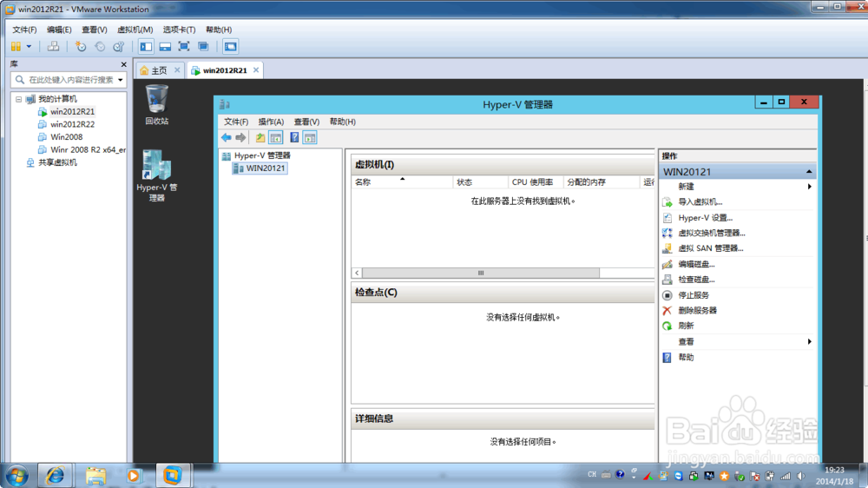Click the Hyper-V forward arrow icon
Screen dimensions: 868x488
click(x=240, y=137)
